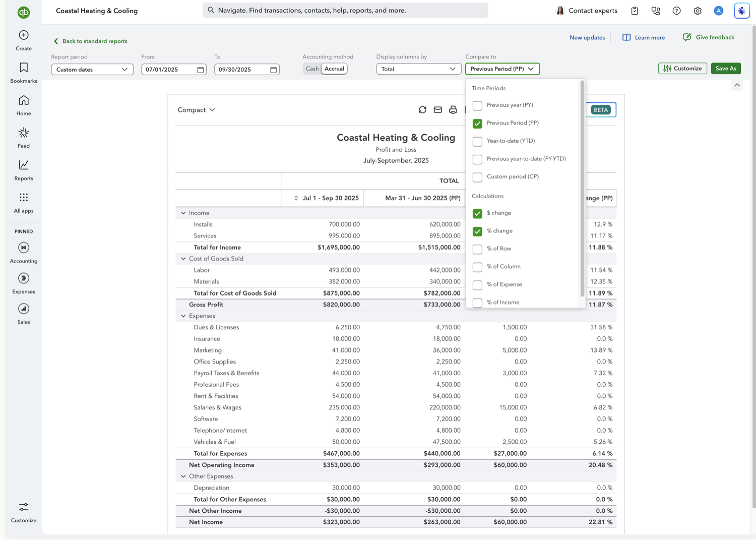Close Compare to Previous Period dropdown
The width and height of the screenshot is (756, 540).
[x=502, y=69]
